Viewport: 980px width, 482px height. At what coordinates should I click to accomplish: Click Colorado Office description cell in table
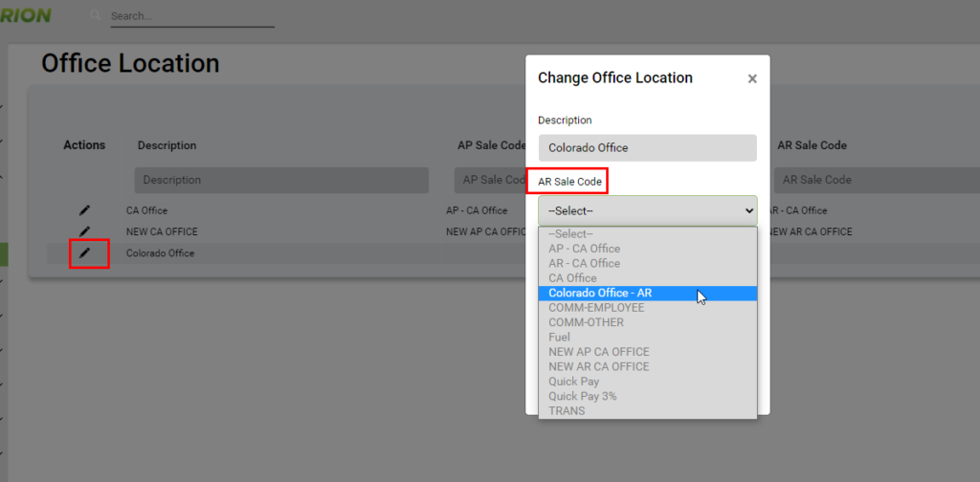(160, 252)
